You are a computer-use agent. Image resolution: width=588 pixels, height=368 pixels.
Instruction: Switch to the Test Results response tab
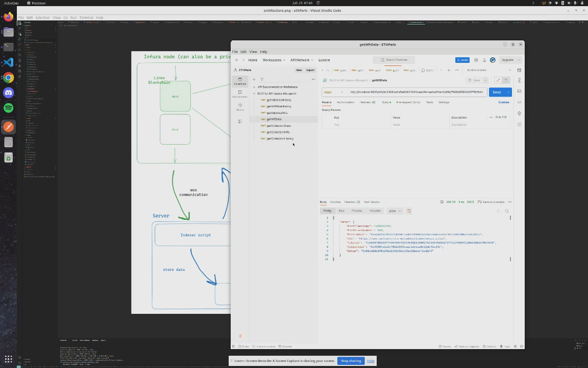[x=372, y=202]
